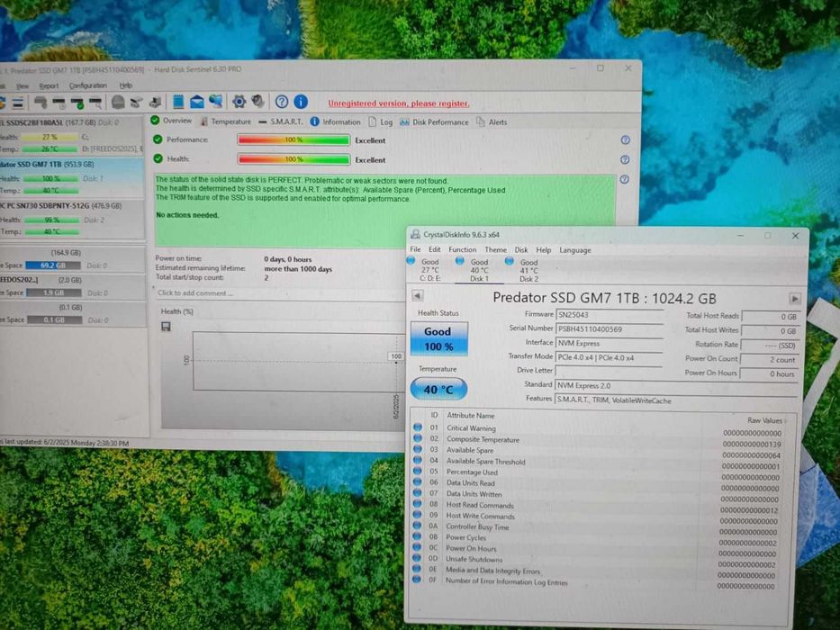Open the Report menu in Hard Disk Sentinel
The height and width of the screenshot is (630, 840).
[x=49, y=85]
